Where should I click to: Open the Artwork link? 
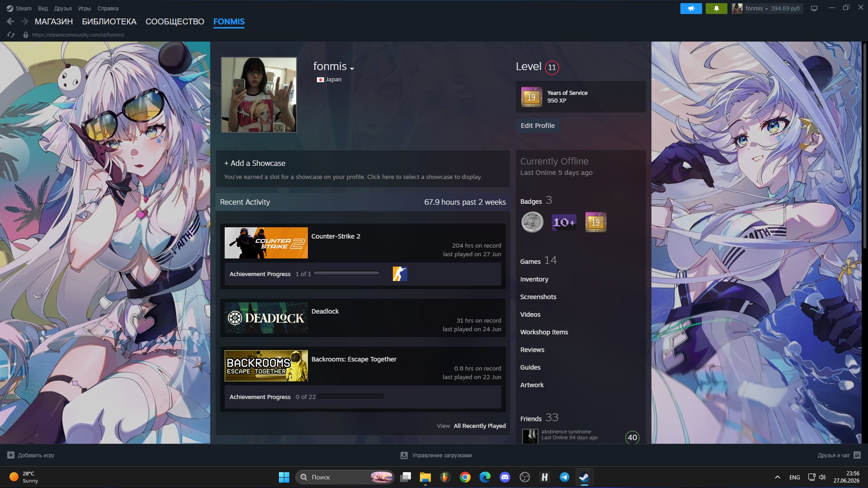pos(532,385)
